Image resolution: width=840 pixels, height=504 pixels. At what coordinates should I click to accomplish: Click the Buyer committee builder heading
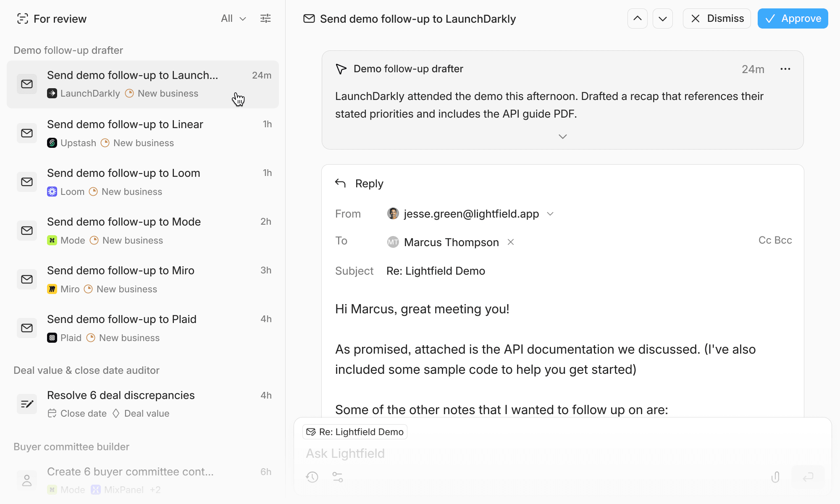[x=71, y=447]
